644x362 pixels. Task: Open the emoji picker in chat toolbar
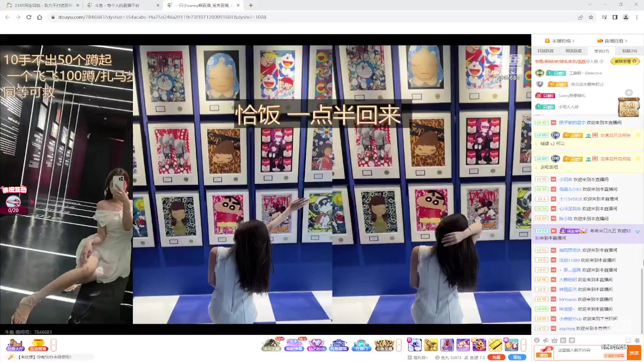(x=537, y=340)
